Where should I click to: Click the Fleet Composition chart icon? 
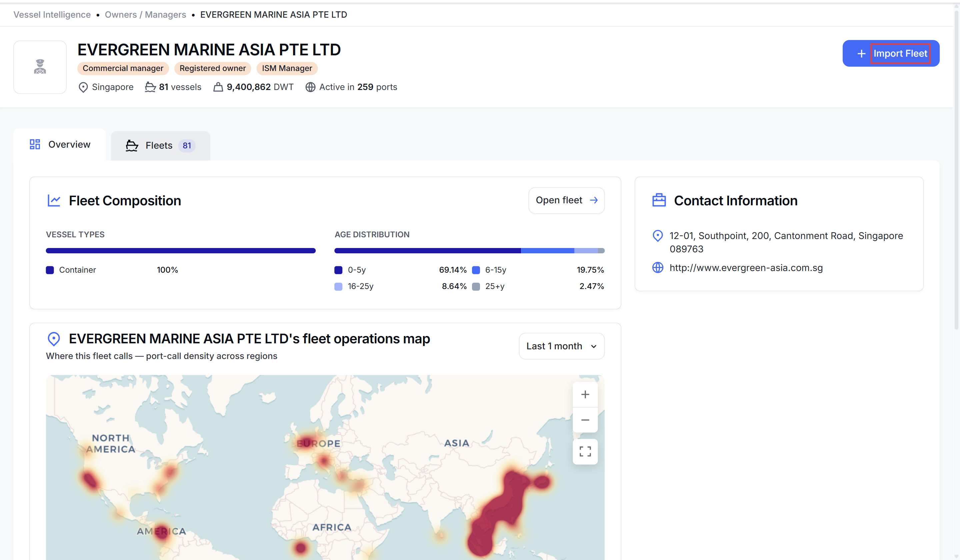54,200
